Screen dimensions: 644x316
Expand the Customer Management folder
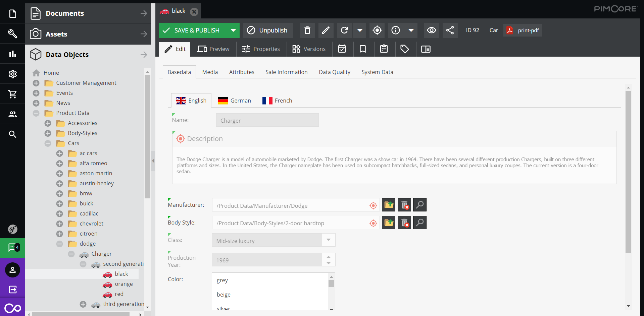[x=36, y=83]
